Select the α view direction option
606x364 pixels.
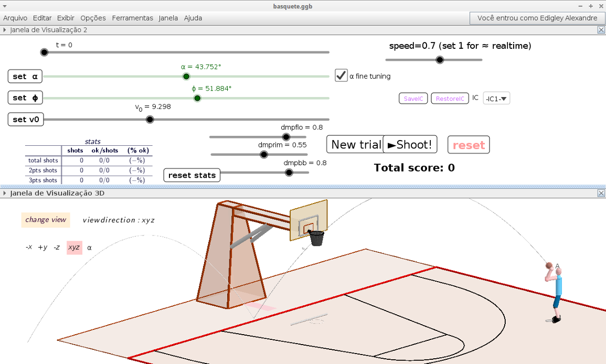coord(89,248)
